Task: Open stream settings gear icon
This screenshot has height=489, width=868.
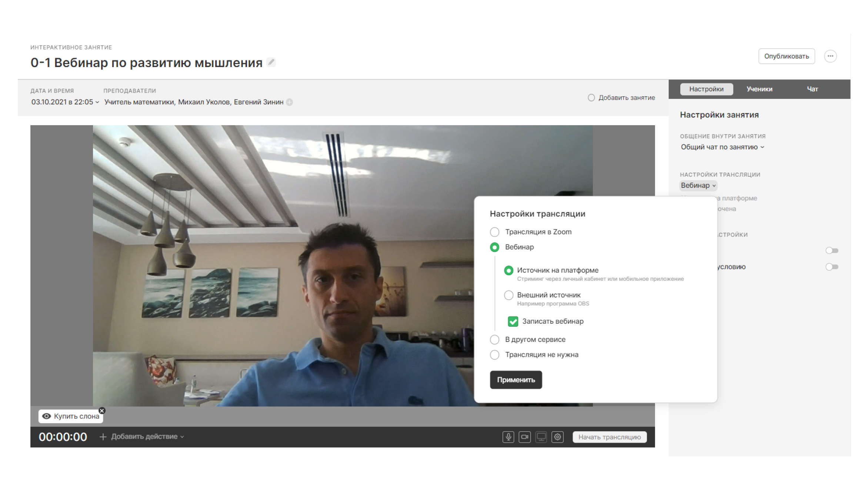Action: (x=557, y=437)
